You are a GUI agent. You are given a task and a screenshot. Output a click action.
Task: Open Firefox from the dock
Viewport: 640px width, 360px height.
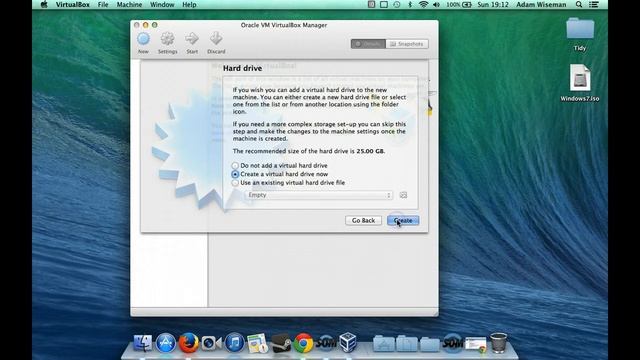pyautogui.click(x=188, y=342)
